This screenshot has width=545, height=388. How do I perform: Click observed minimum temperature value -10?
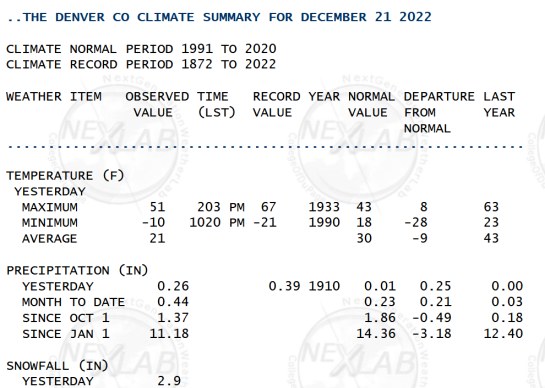coord(153,223)
